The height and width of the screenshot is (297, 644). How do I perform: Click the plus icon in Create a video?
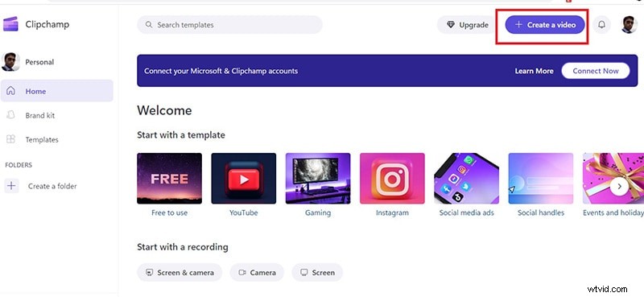(x=518, y=25)
